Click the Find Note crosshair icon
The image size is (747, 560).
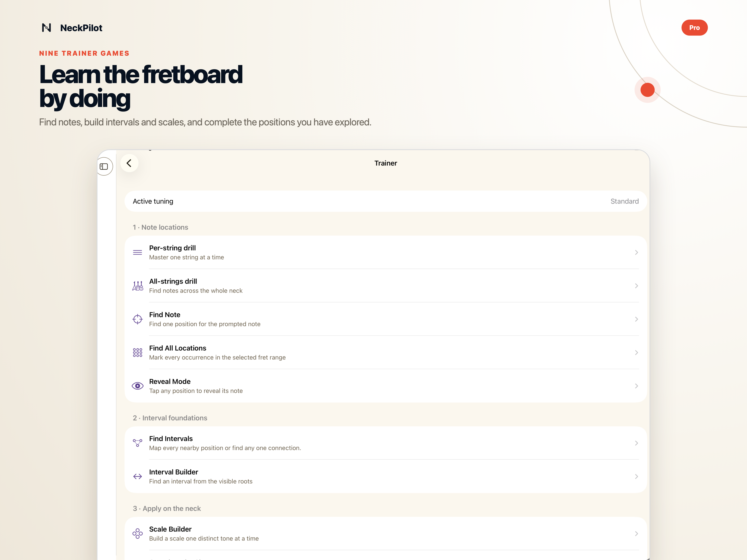(137, 319)
